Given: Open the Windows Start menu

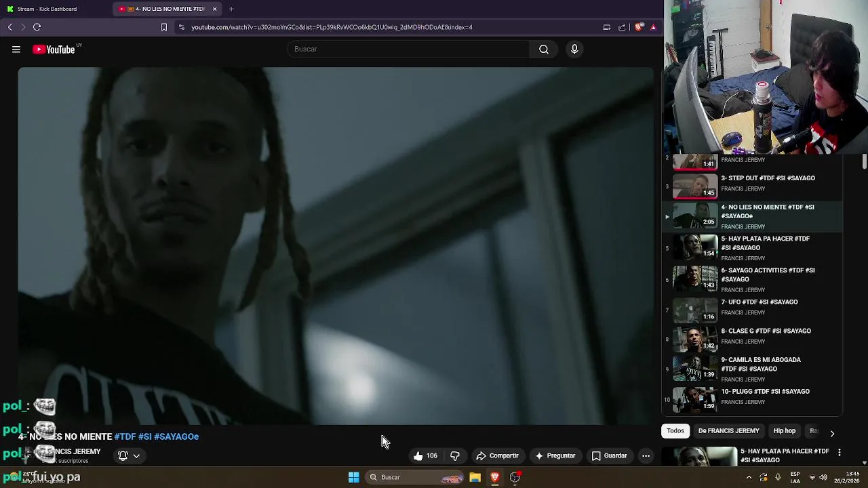Looking at the screenshot, I should point(353,477).
